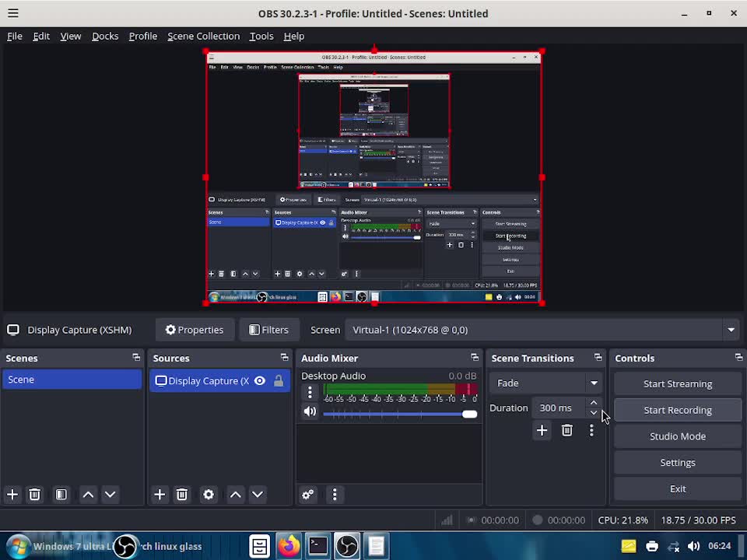The height and width of the screenshot is (560, 747).
Task: Toggle Studio Mode
Action: coord(678,436)
